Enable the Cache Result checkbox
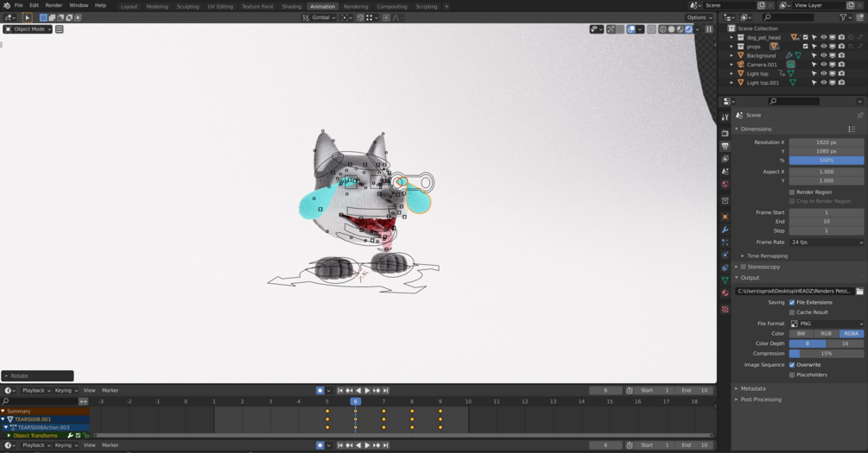The image size is (868, 453). (792, 312)
